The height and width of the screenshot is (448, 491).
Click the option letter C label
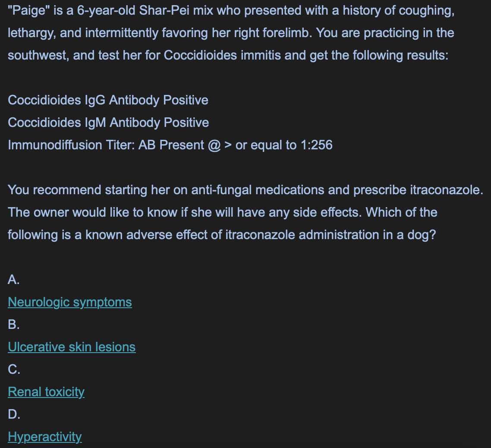[14, 369]
